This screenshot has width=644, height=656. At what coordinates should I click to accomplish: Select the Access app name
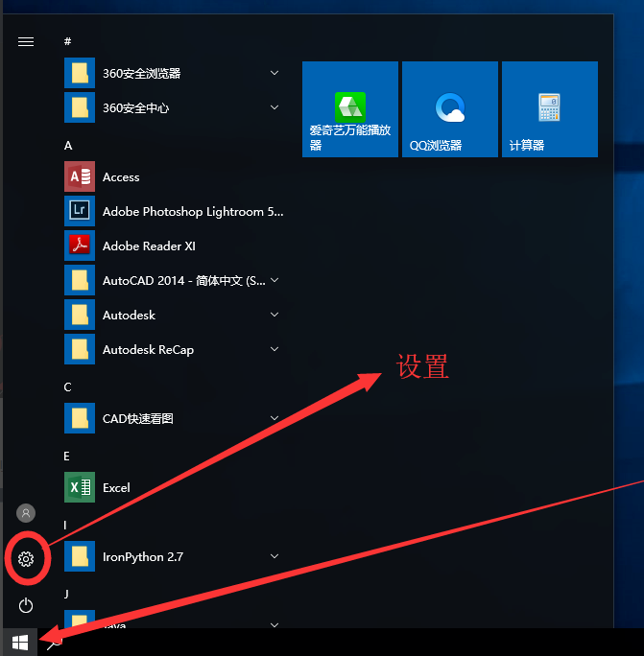[x=121, y=177]
